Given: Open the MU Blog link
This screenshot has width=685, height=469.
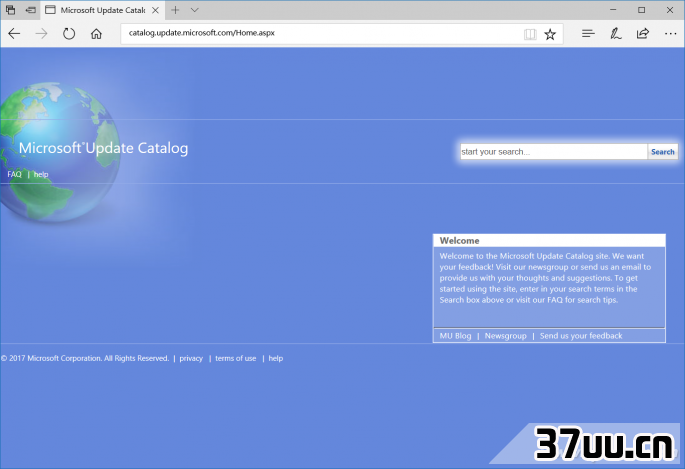Looking at the screenshot, I should click(x=455, y=336).
